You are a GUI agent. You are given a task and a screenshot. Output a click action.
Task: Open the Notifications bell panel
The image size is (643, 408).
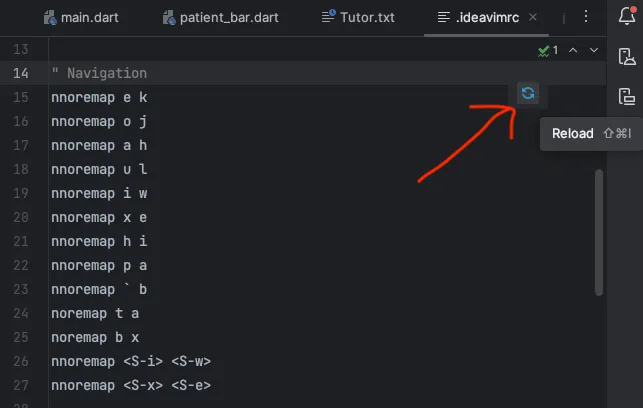coord(626,18)
